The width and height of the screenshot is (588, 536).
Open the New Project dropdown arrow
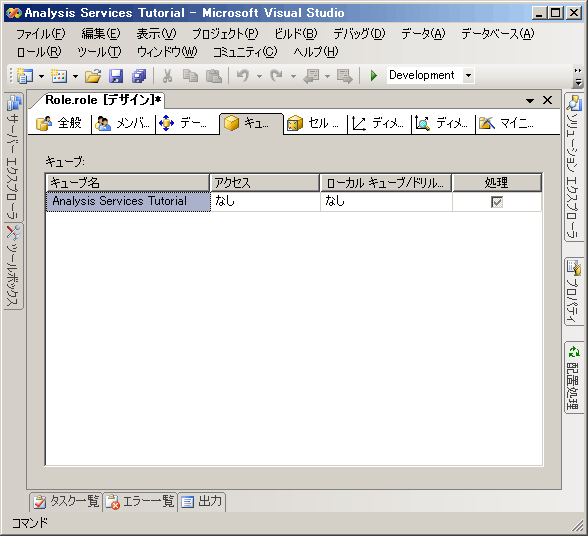41,76
